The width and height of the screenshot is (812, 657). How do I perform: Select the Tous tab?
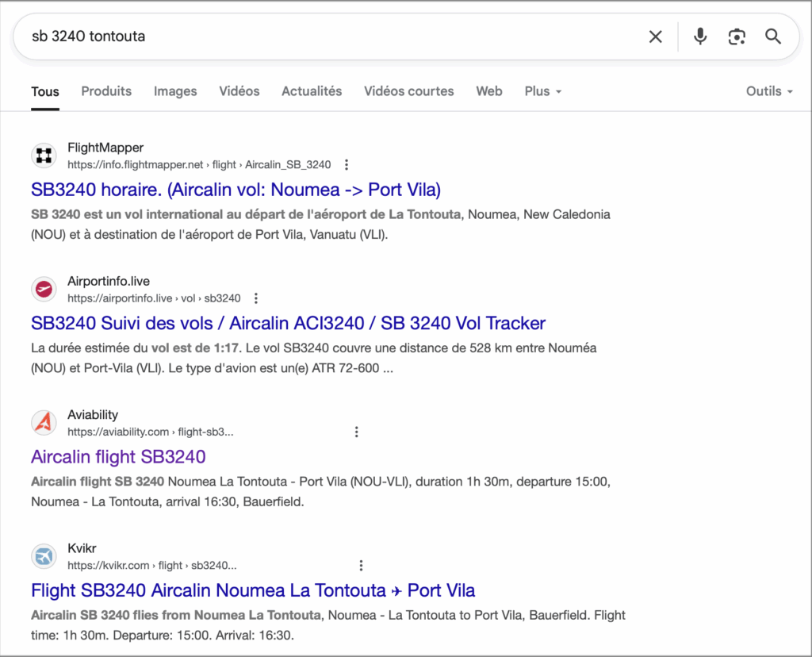pos(45,92)
